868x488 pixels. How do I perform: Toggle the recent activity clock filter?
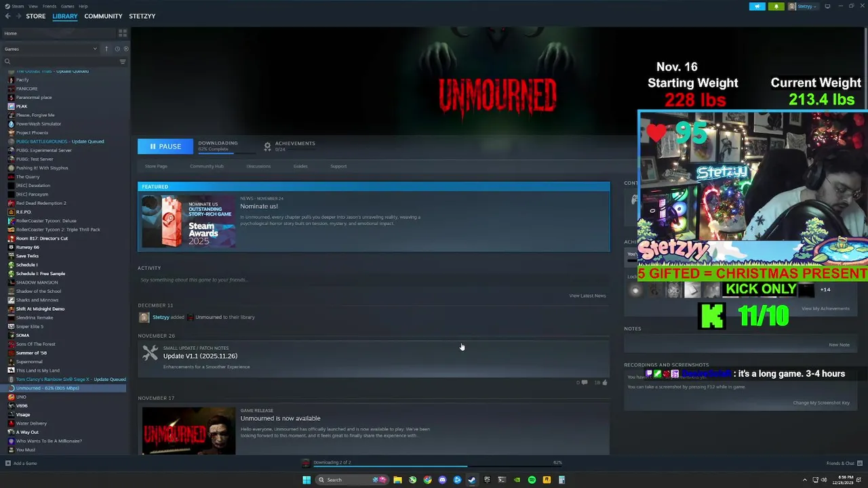coord(117,49)
